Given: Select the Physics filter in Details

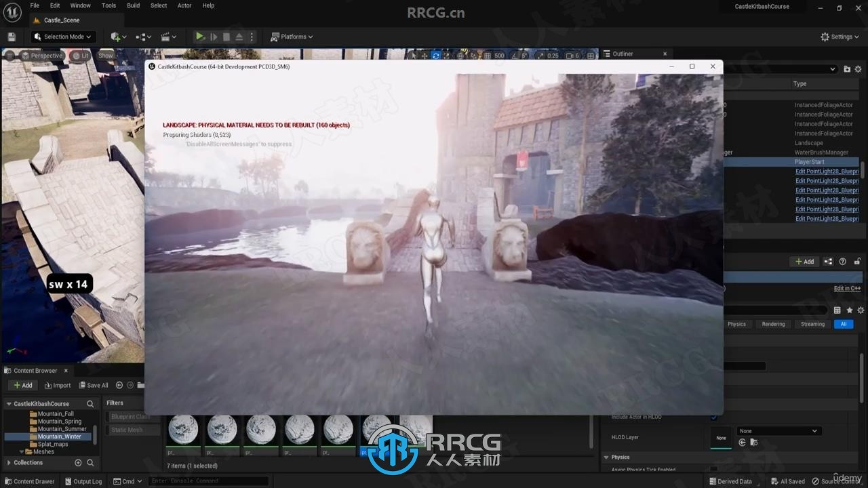Looking at the screenshot, I should tap(736, 324).
